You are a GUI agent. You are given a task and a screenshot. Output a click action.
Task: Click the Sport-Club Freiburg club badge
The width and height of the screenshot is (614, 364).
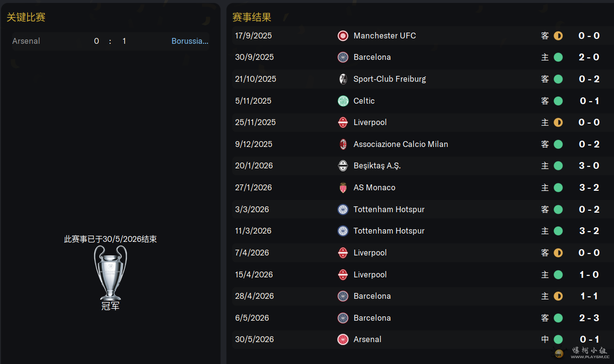point(343,79)
